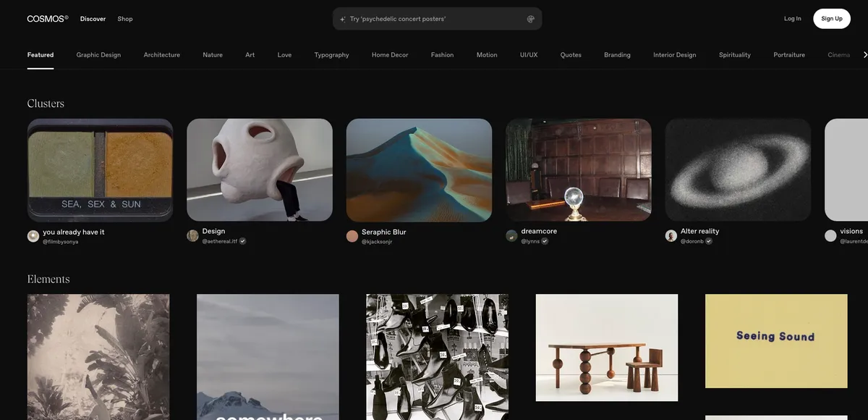Switch to the Spirituality tab
Screen dimensions: 868x420
point(735,55)
